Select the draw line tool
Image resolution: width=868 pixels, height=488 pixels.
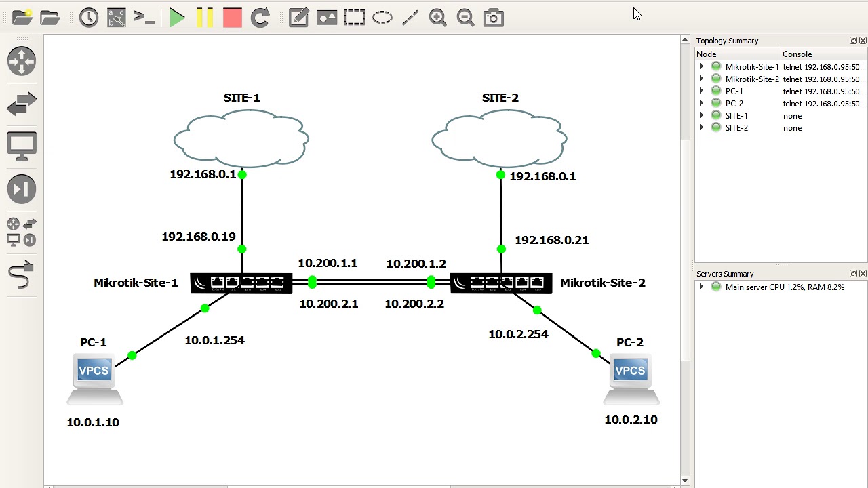tap(410, 18)
